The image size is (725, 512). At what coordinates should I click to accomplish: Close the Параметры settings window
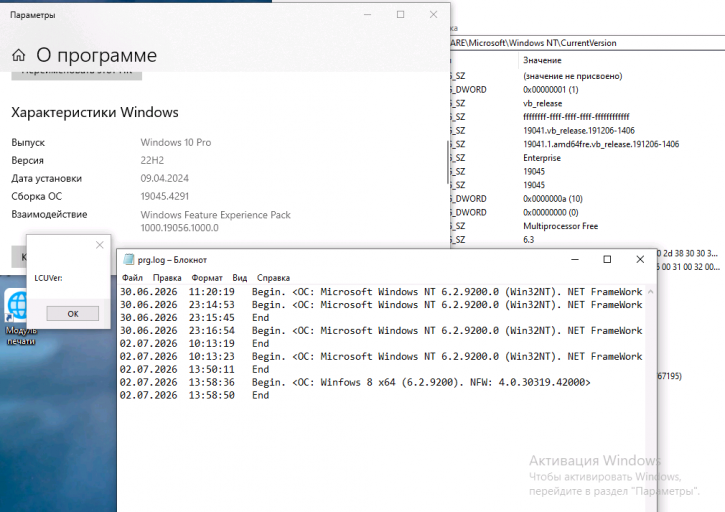tap(433, 15)
